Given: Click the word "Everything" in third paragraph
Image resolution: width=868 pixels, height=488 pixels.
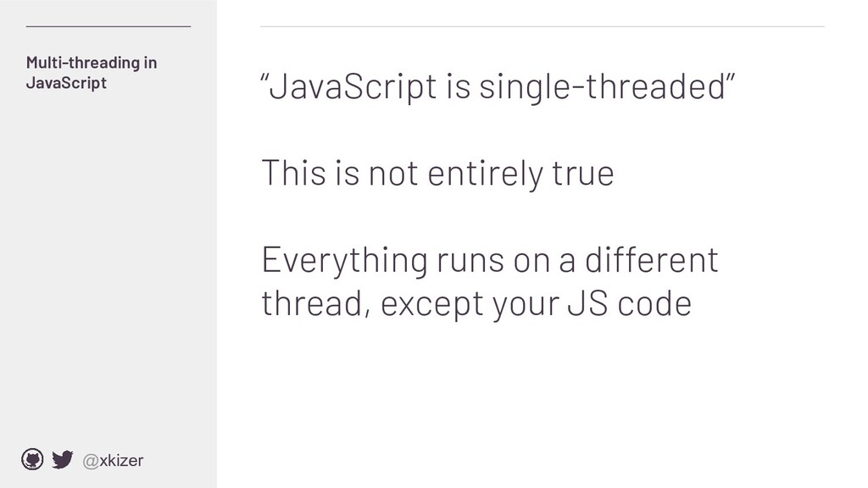Looking at the screenshot, I should (344, 259).
